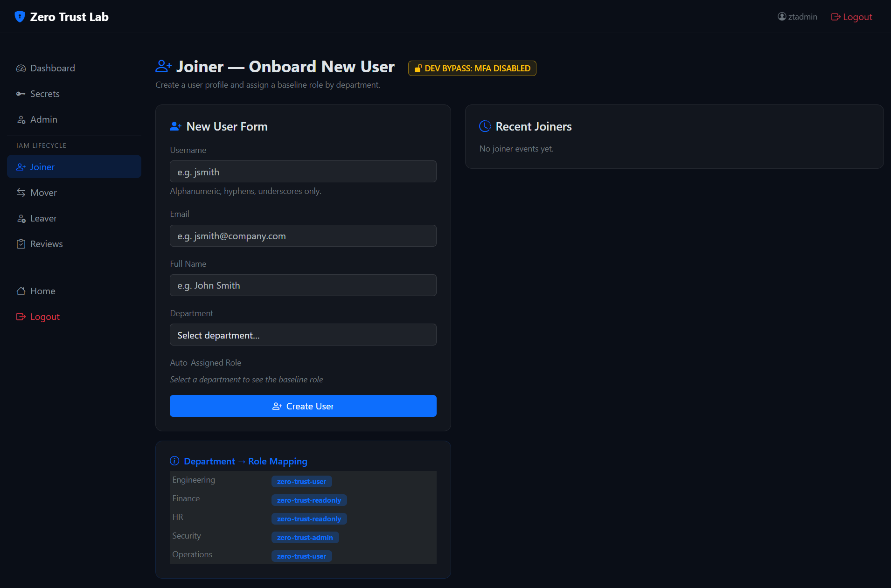Open the Reviews sidebar item

coord(74,244)
